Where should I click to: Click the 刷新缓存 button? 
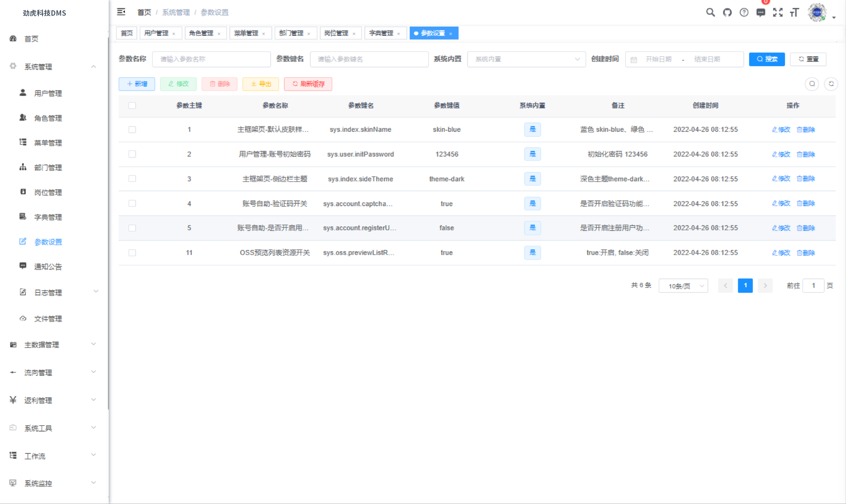coord(308,84)
